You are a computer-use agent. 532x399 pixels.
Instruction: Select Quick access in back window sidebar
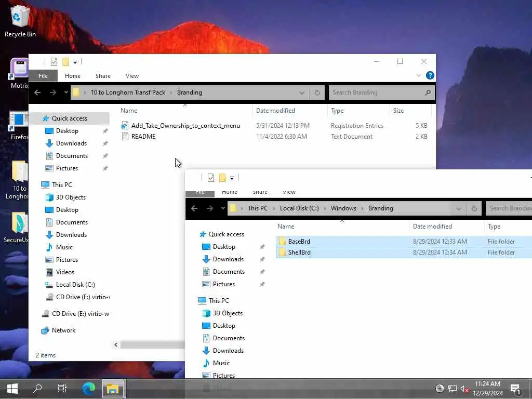(x=70, y=118)
